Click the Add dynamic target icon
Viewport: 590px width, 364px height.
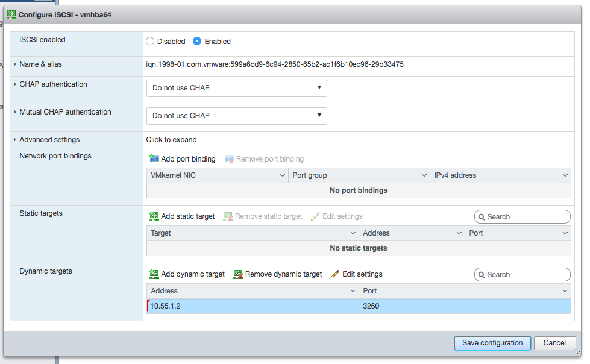(x=154, y=274)
